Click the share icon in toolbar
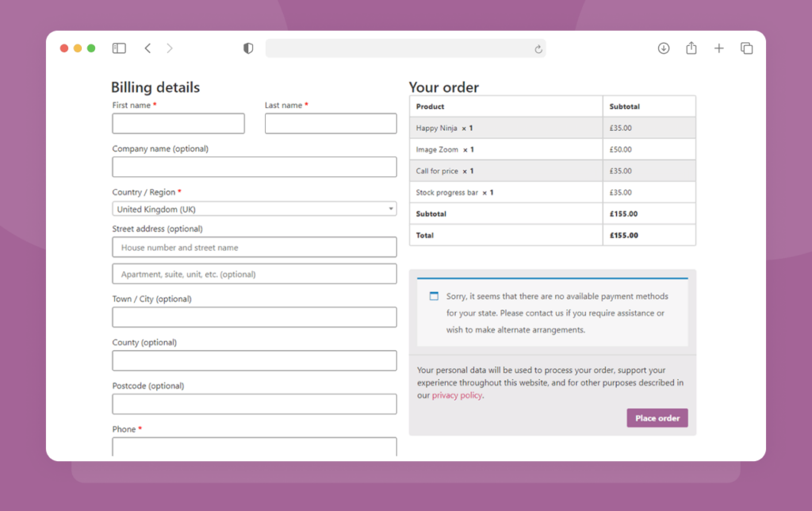 pyautogui.click(x=691, y=48)
